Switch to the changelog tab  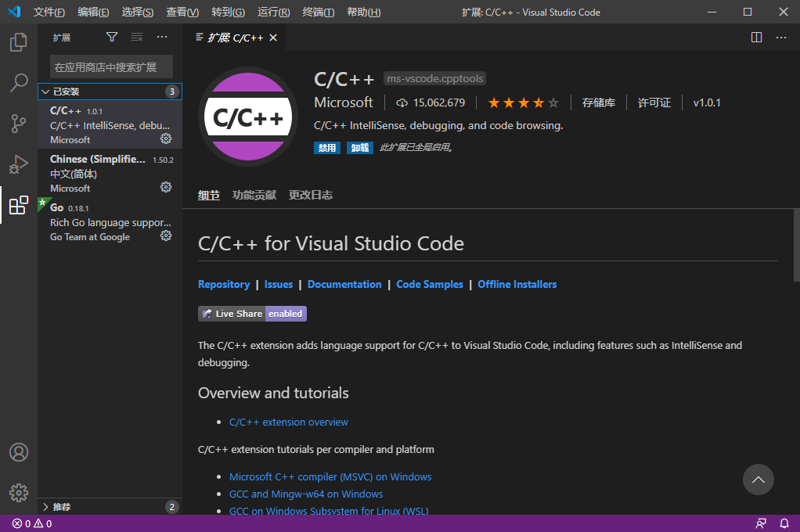pyautogui.click(x=310, y=196)
